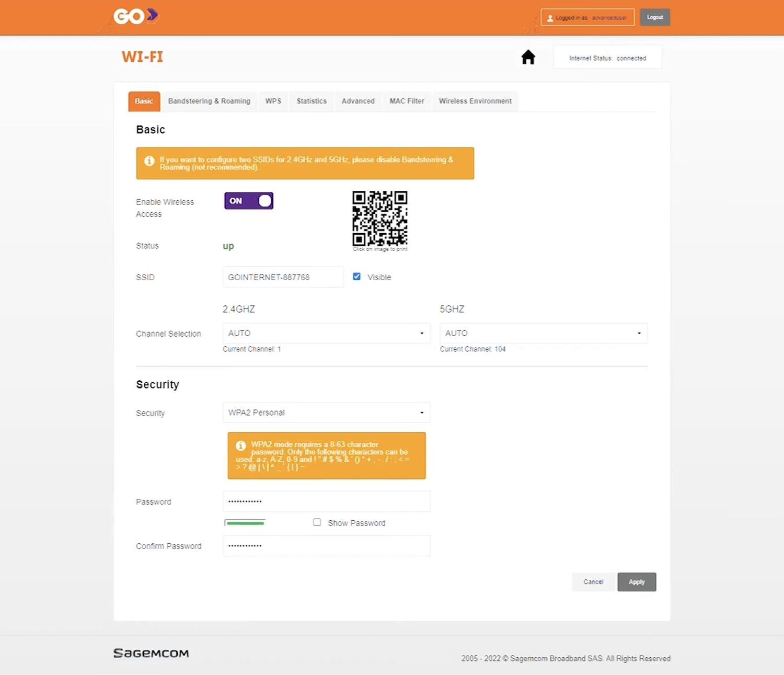Click the Logout button
This screenshot has height=675, width=784.
coord(654,17)
